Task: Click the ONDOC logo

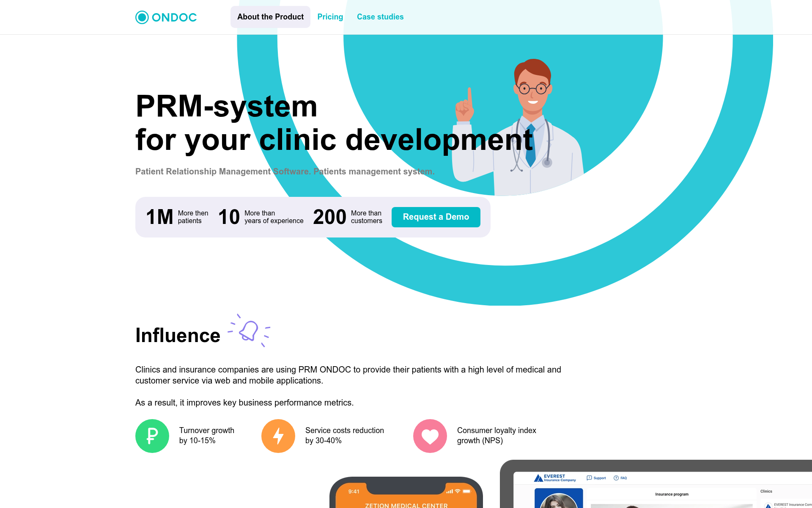Action: [x=166, y=17]
